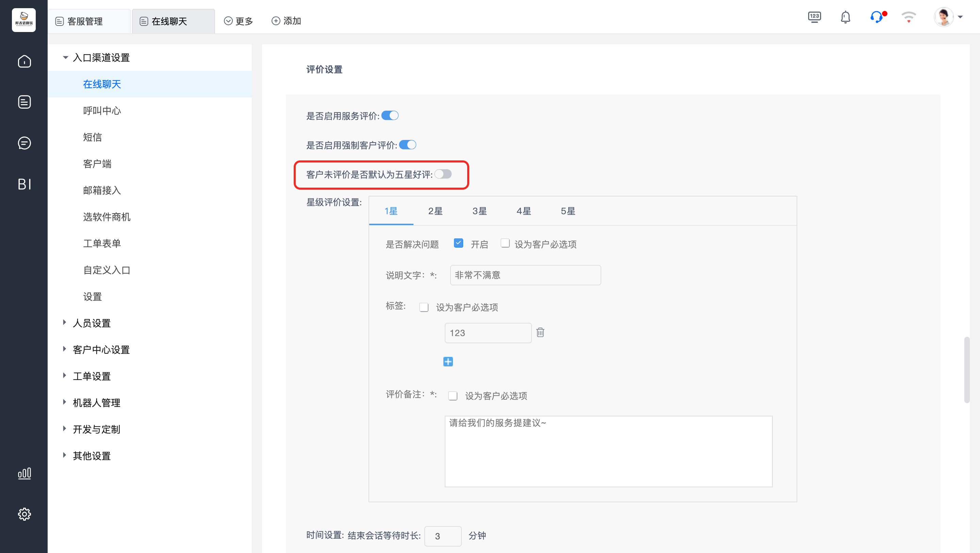Open the user avatar dropdown arrow
The image size is (980, 553).
tap(960, 17)
